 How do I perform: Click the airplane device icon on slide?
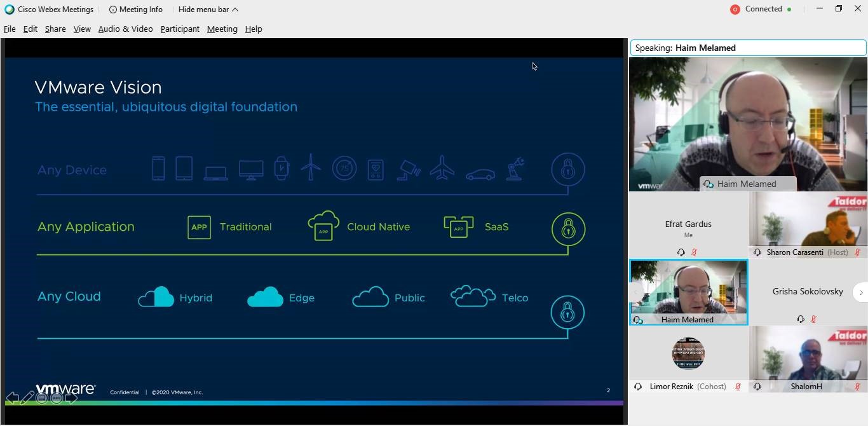click(442, 168)
